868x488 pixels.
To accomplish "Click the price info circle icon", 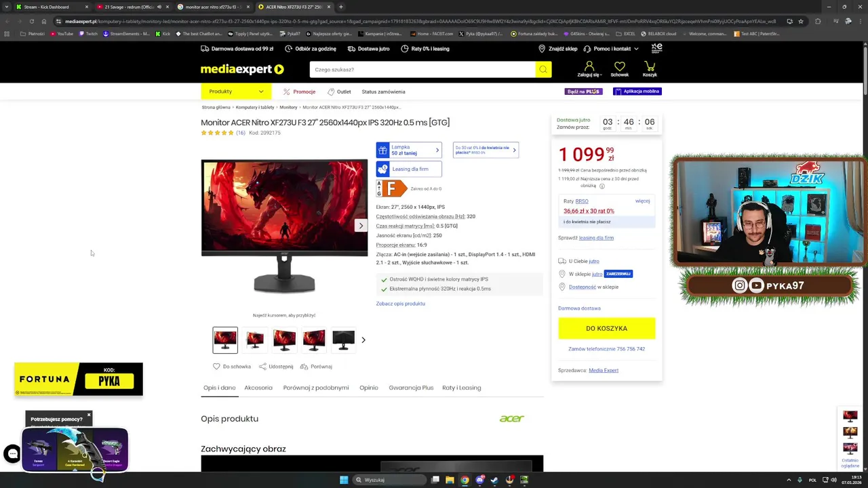I will pyautogui.click(x=601, y=186).
